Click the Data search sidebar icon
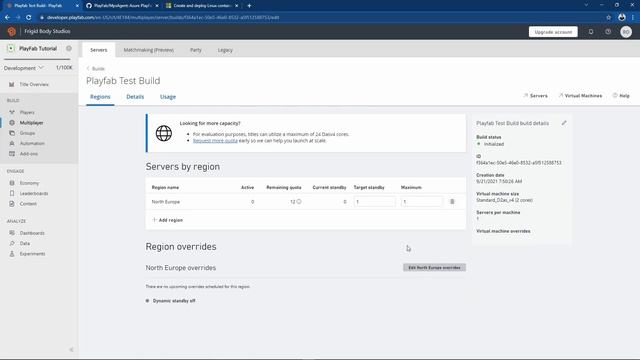 [12, 243]
